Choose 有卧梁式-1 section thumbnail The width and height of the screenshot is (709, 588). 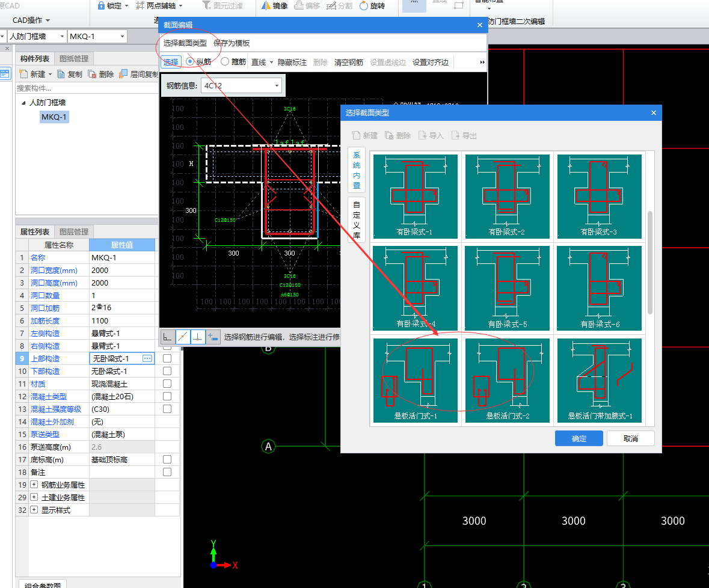coord(415,196)
